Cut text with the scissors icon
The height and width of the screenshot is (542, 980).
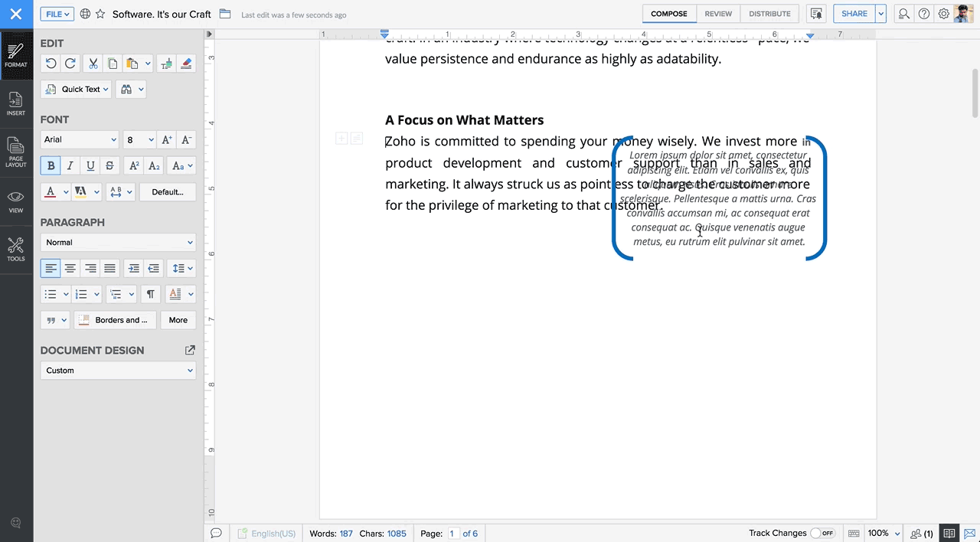93,63
